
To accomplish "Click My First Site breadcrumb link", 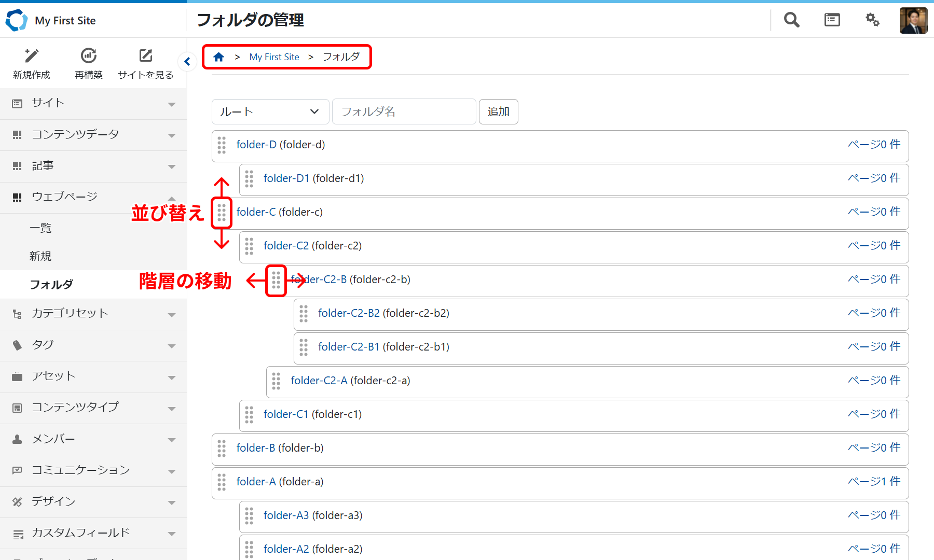I will (x=274, y=57).
